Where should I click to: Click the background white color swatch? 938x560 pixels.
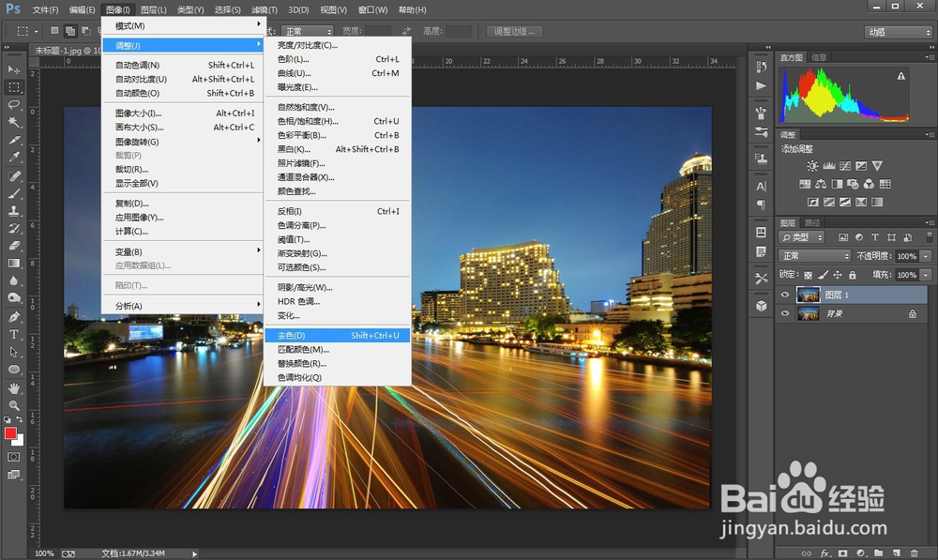[x=21, y=442]
